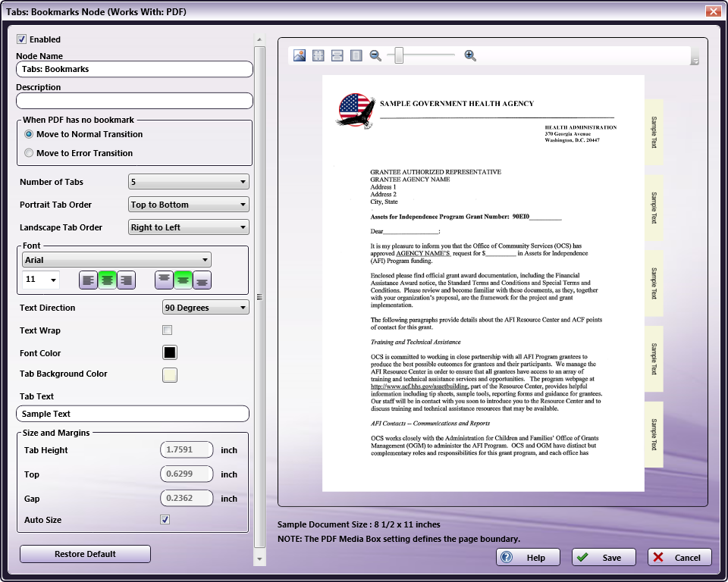Click the eagle flag logo in the document
728x582 pixels.
pyautogui.click(x=356, y=111)
